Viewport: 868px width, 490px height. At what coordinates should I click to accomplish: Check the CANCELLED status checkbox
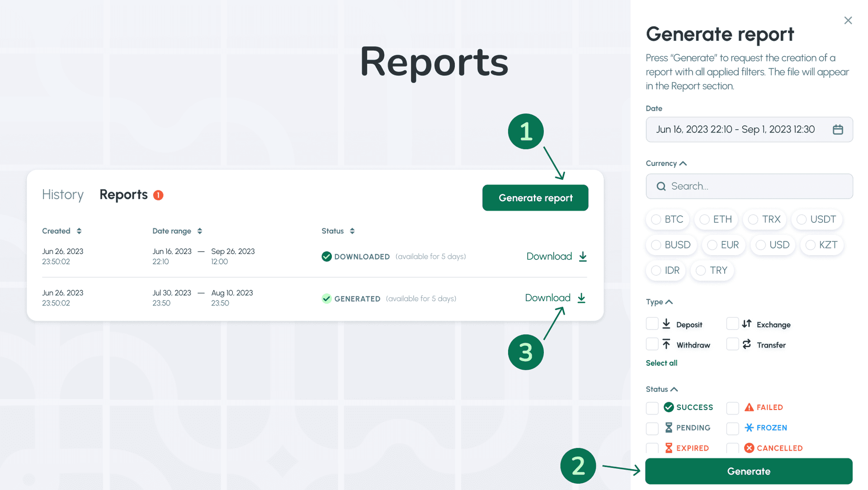[732, 448]
